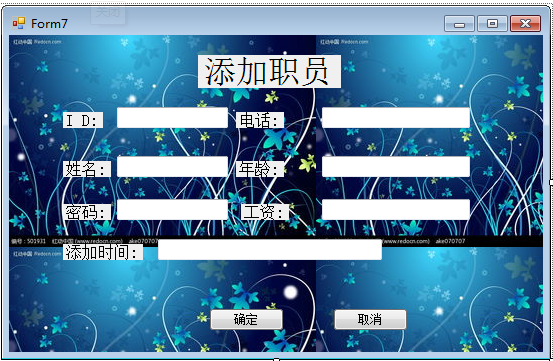The height and width of the screenshot is (361, 553).
Task: Click the 添加职员 title label
Action: point(269,71)
